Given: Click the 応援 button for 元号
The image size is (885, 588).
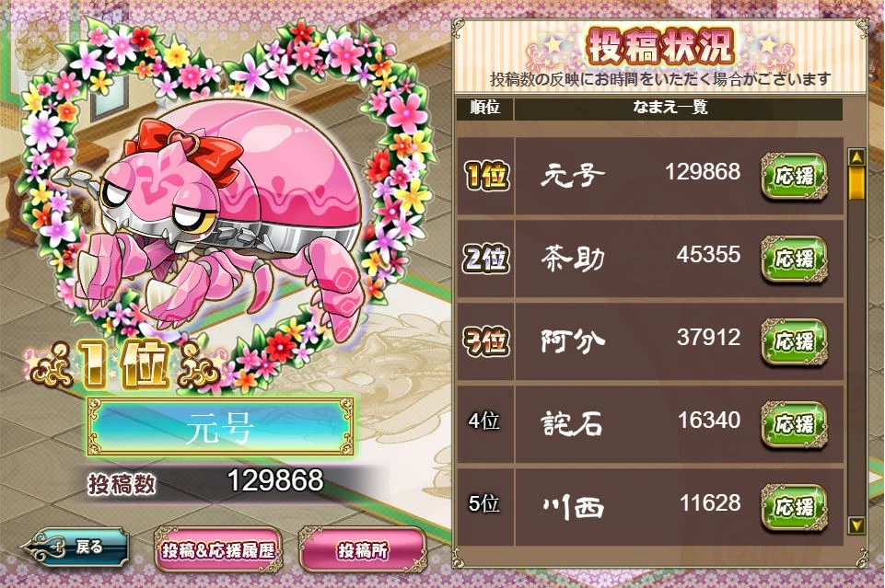Looking at the screenshot, I should (795, 177).
